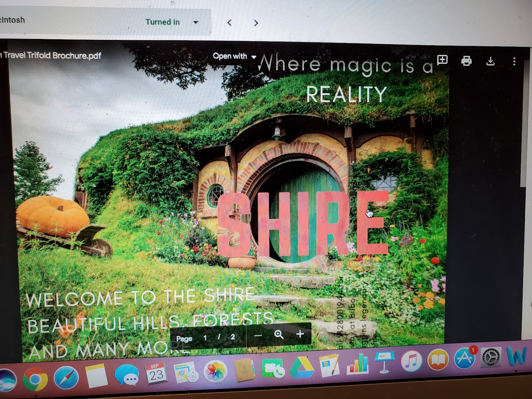
Task: Open Google Drive from the Dock
Action: click(x=302, y=367)
